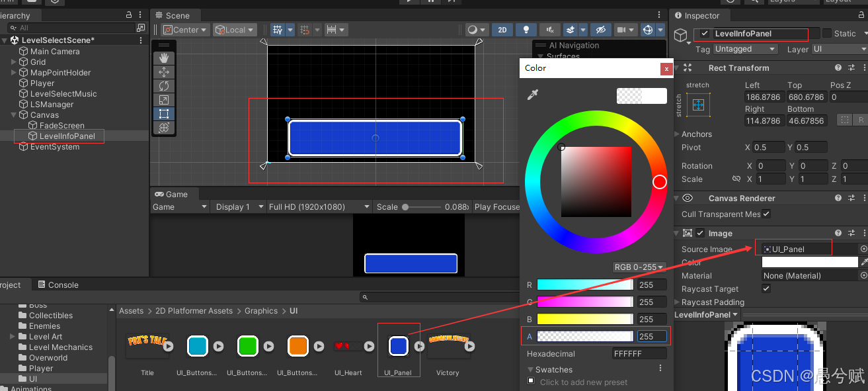Open Rect Transform three-dot menu
The width and height of the screenshot is (868, 391).
pos(863,67)
